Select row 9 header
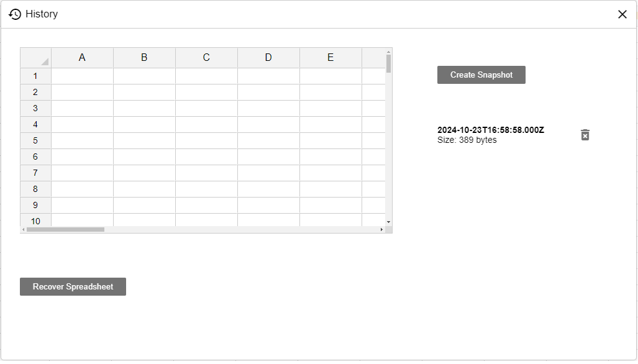This screenshot has width=638, height=364. click(35, 206)
